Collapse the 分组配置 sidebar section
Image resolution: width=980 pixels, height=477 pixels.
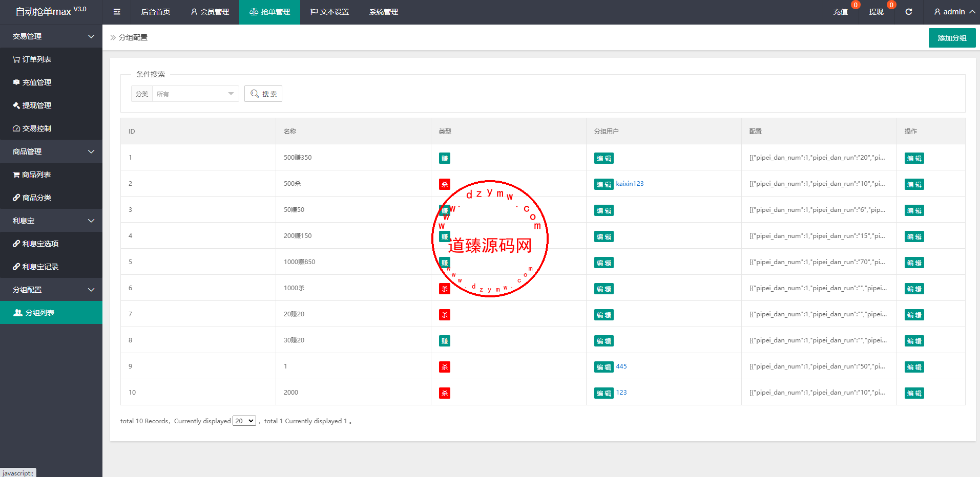pos(51,290)
